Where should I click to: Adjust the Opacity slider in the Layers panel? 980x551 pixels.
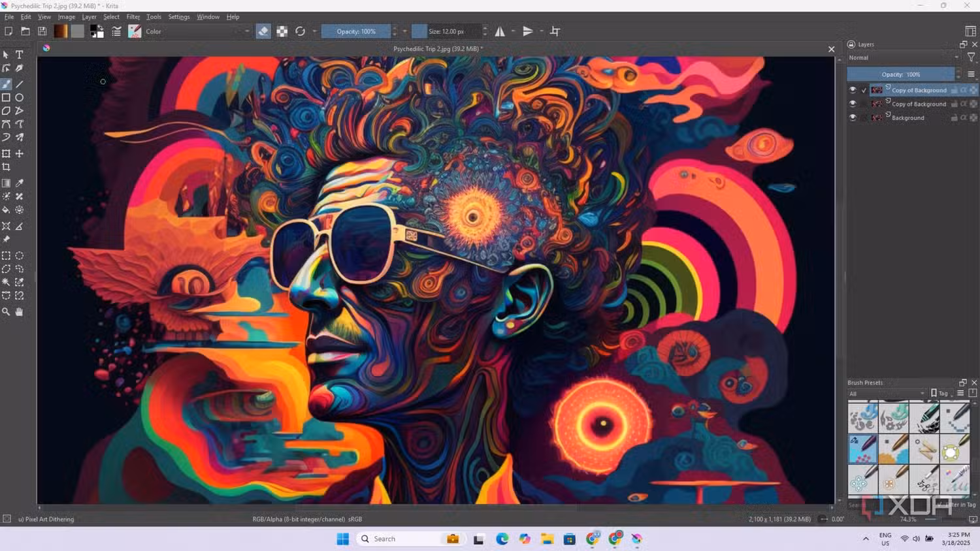(x=901, y=74)
